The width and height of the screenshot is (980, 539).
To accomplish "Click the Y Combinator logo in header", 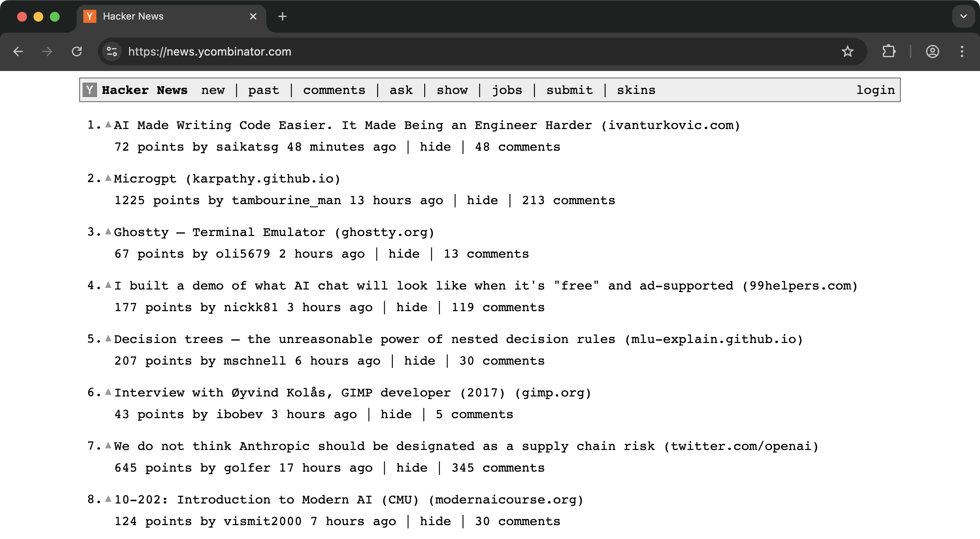I will pos(90,90).
